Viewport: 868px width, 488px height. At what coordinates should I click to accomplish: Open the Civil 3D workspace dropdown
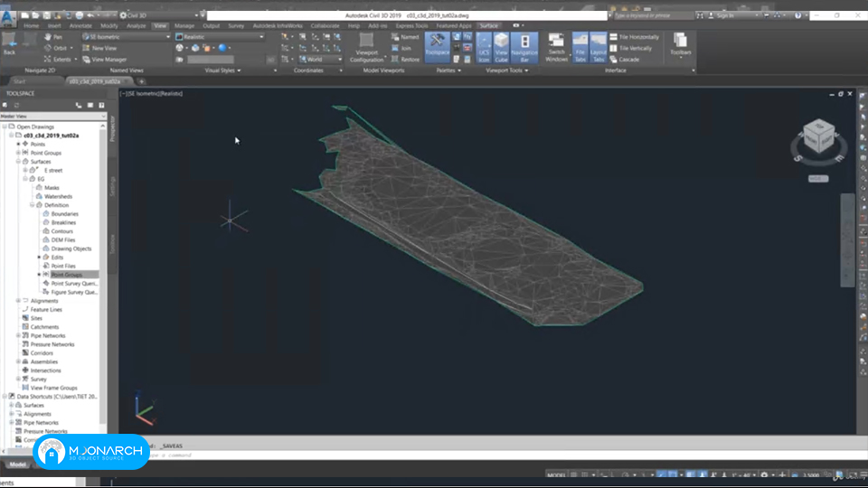(159, 15)
